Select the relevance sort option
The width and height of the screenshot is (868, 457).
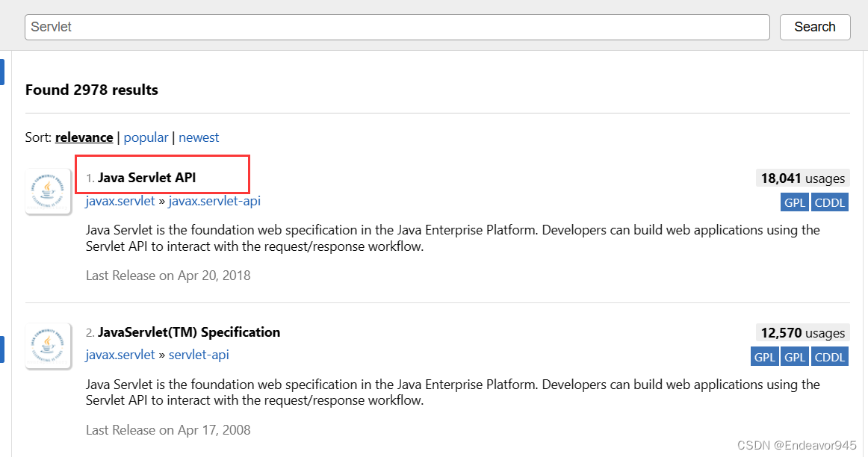84,137
